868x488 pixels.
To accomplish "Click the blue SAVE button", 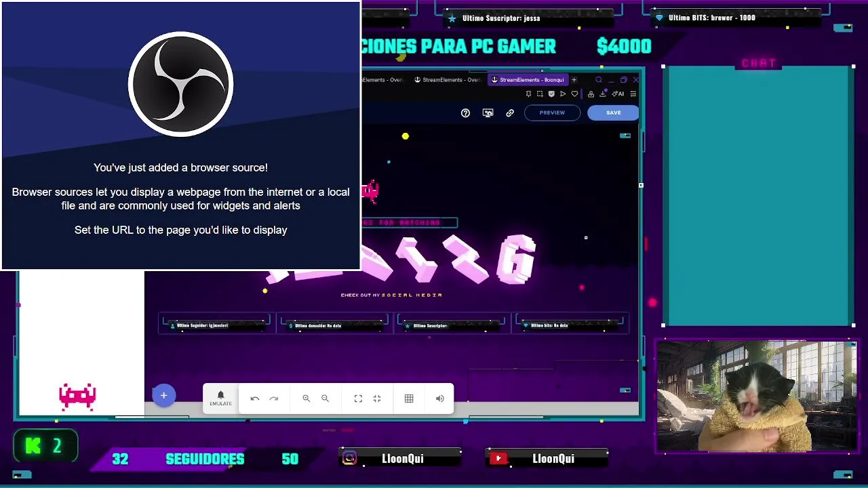I will pyautogui.click(x=613, y=113).
